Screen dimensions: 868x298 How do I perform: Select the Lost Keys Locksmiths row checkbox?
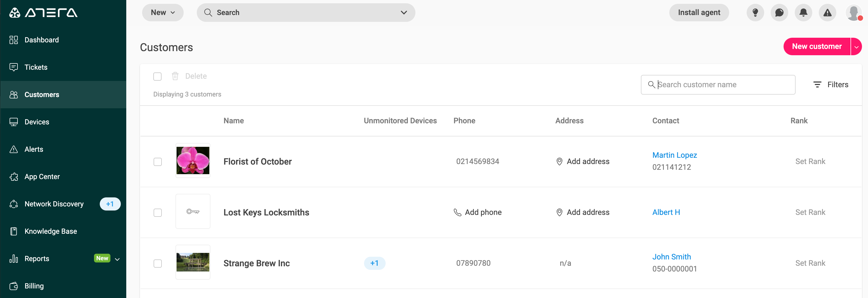(157, 213)
